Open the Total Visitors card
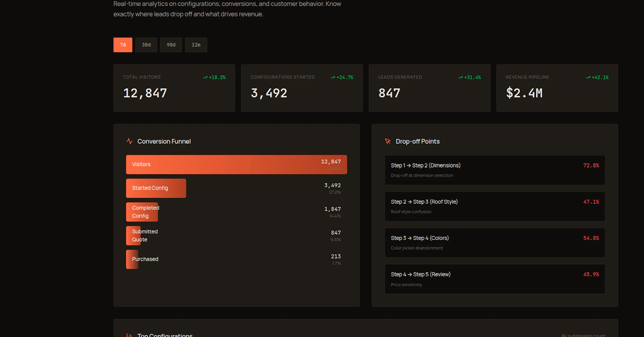 click(174, 88)
